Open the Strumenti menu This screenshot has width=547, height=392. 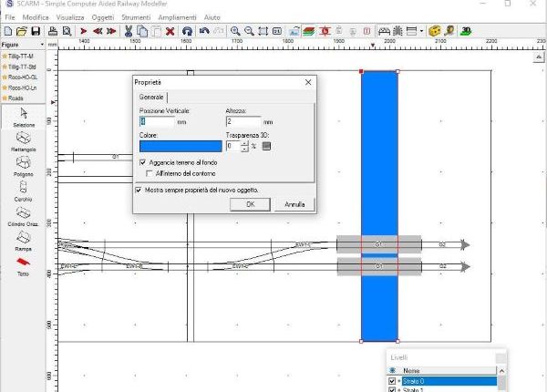[x=136, y=17]
